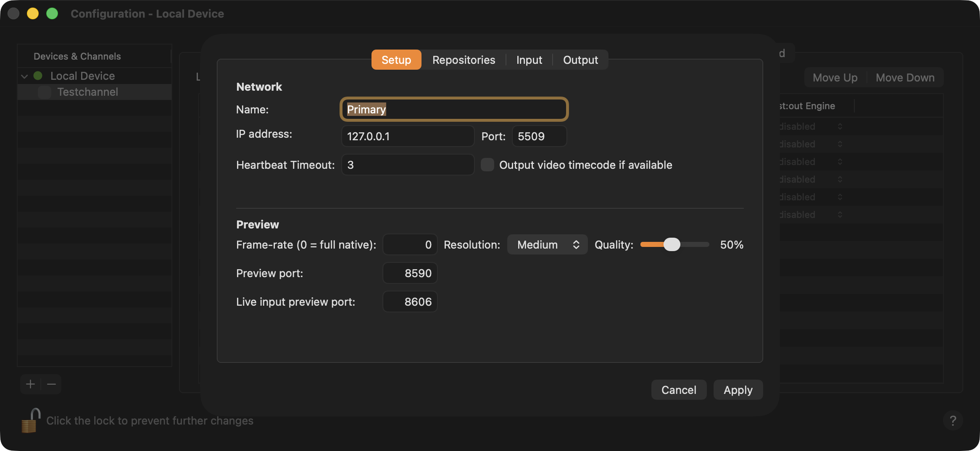Click the Cancel button

(679, 390)
